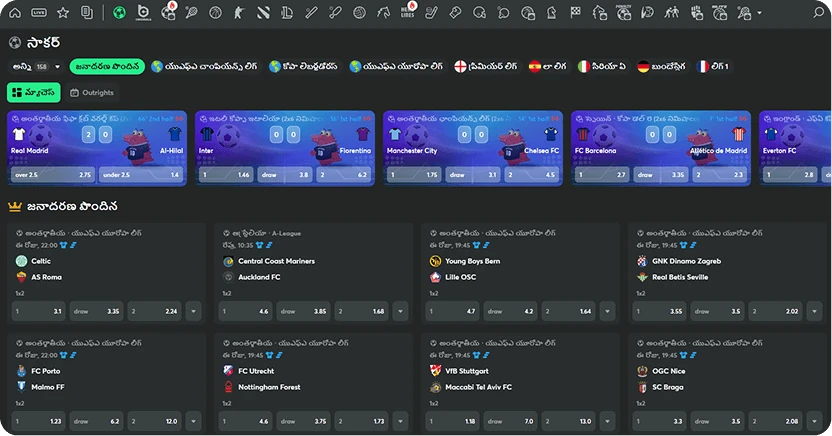Viewport: 832px width, 436px height.
Task: Open favorites via the star icon
Action: [x=63, y=13]
